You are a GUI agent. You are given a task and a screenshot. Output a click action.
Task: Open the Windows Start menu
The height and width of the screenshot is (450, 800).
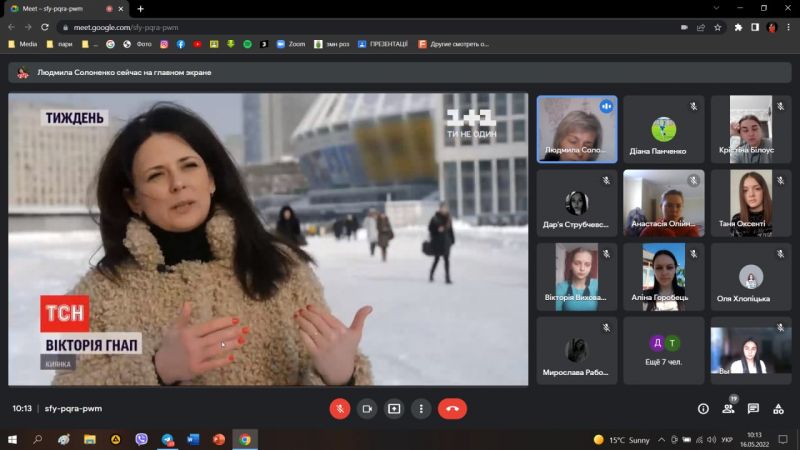pyautogui.click(x=12, y=439)
